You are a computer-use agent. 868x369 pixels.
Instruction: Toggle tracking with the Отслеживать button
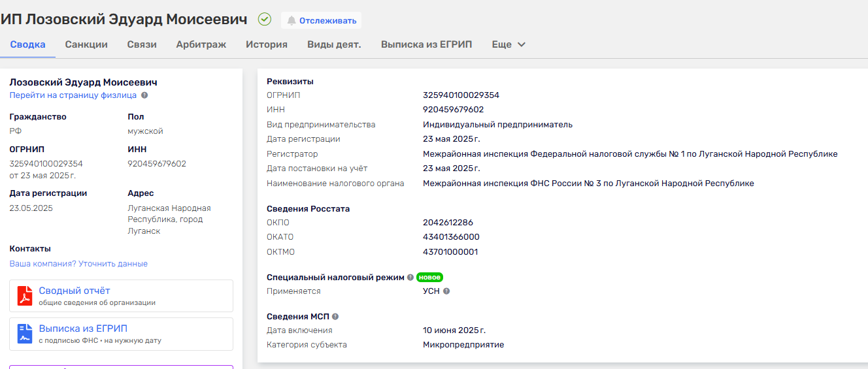click(322, 20)
